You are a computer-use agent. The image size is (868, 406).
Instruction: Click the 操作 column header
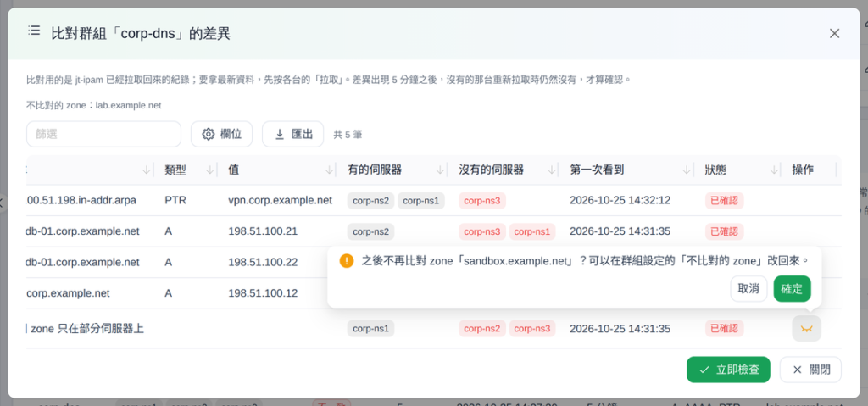point(803,170)
